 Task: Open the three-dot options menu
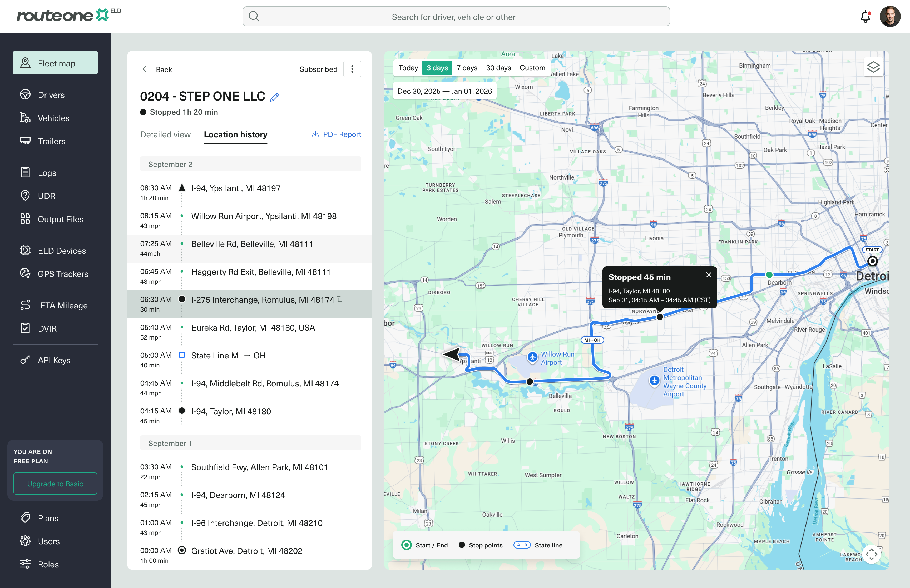click(352, 69)
